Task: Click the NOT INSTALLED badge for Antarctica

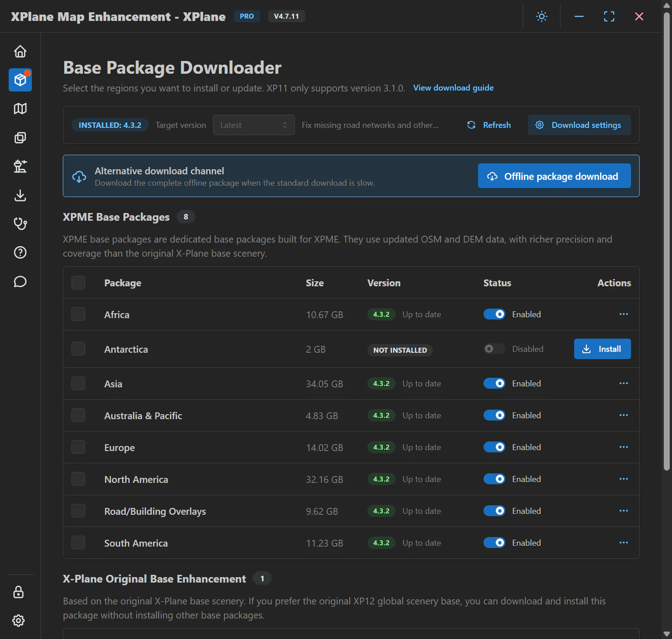Action: click(400, 350)
